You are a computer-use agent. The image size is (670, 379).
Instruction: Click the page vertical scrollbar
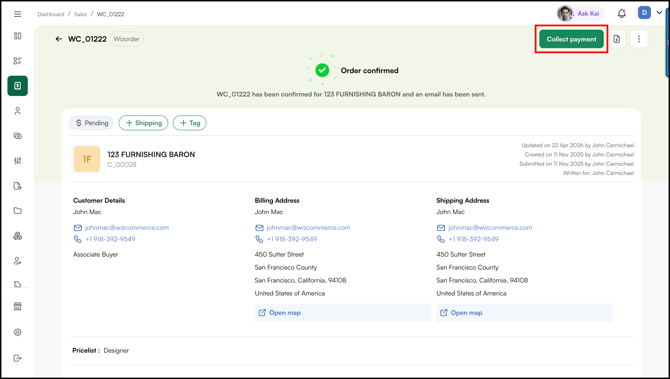tap(667, 43)
